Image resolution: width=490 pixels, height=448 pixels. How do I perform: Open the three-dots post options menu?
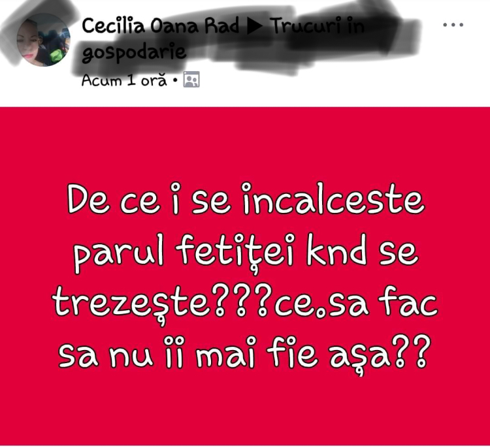pyautogui.click(x=453, y=25)
